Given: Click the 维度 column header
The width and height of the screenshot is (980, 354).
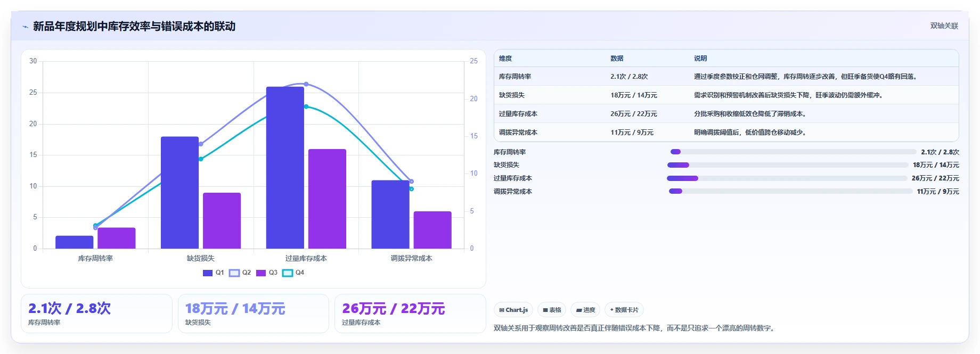Looking at the screenshot, I should (x=505, y=59).
